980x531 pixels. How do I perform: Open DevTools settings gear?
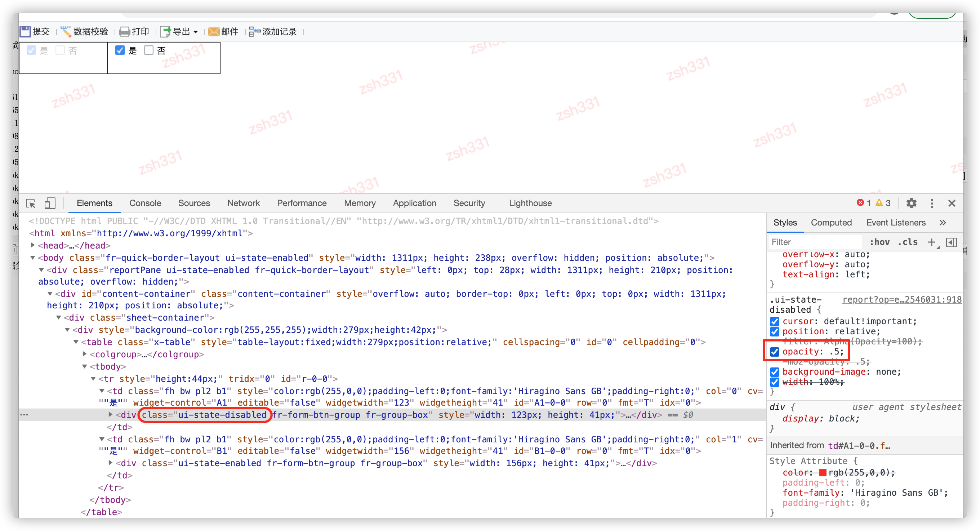(911, 203)
